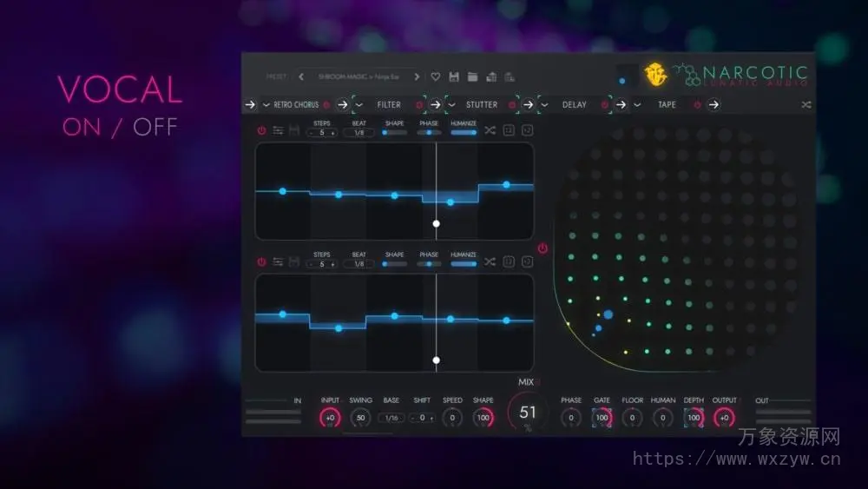Click the first square button in the upper sequencer

click(x=509, y=130)
